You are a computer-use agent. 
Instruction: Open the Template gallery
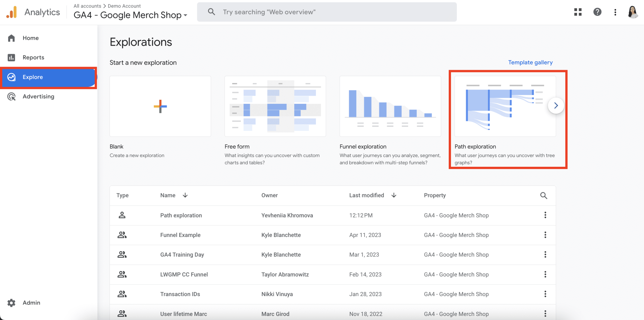(x=530, y=62)
